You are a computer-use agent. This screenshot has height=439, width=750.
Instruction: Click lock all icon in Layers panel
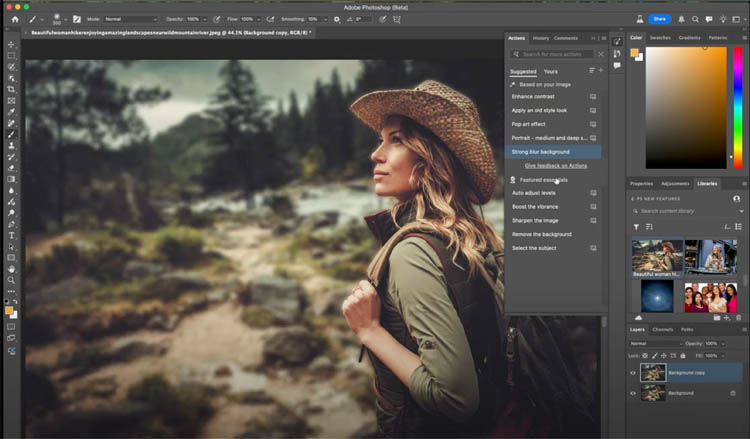pyautogui.click(x=683, y=356)
